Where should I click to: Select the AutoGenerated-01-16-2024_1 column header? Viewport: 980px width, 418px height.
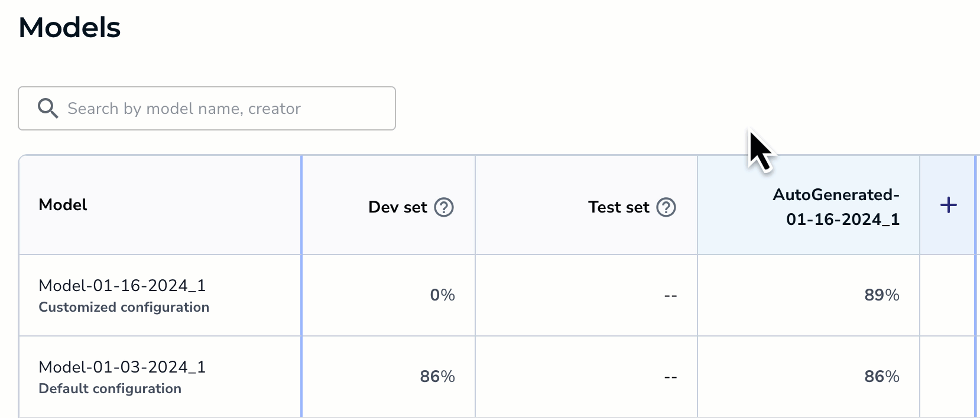pyautogui.click(x=836, y=207)
